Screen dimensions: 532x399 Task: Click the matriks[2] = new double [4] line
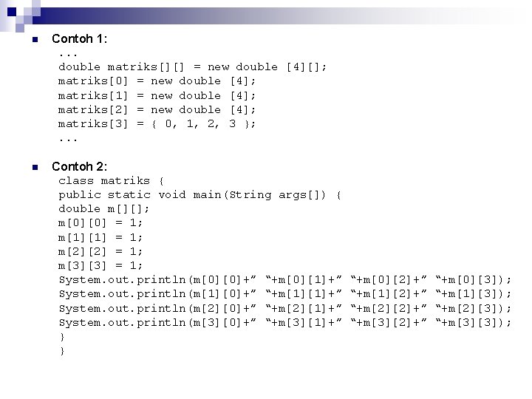tap(157, 110)
